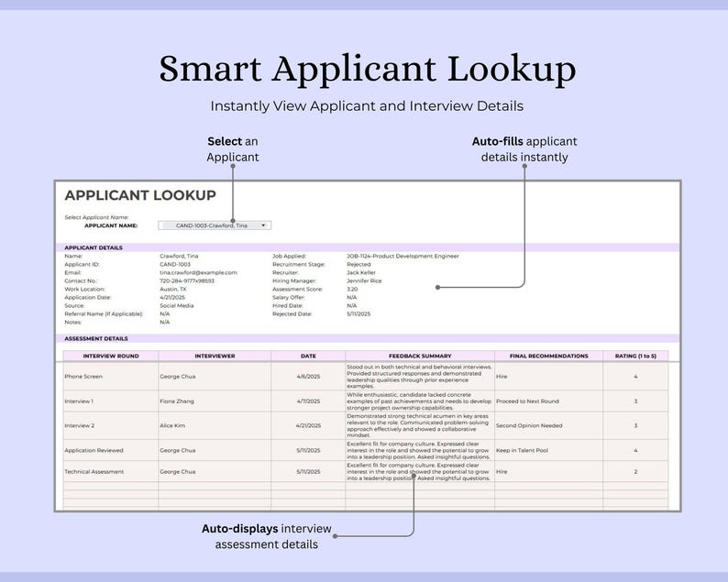The height and width of the screenshot is (582, 728).
Task: Select the INTERVIEW ROUND column header
Action: (x=111, y=356)
